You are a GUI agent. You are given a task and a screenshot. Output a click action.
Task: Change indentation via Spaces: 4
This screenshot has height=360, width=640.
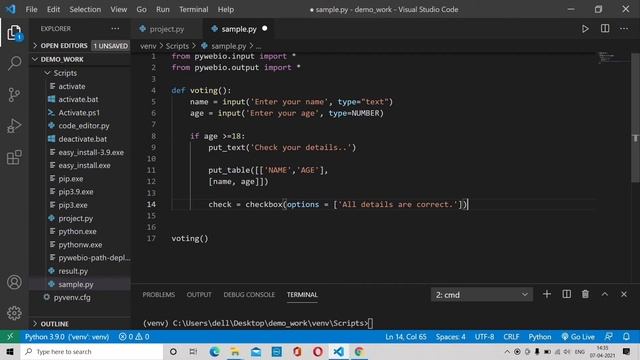click(x=451, y=337)
